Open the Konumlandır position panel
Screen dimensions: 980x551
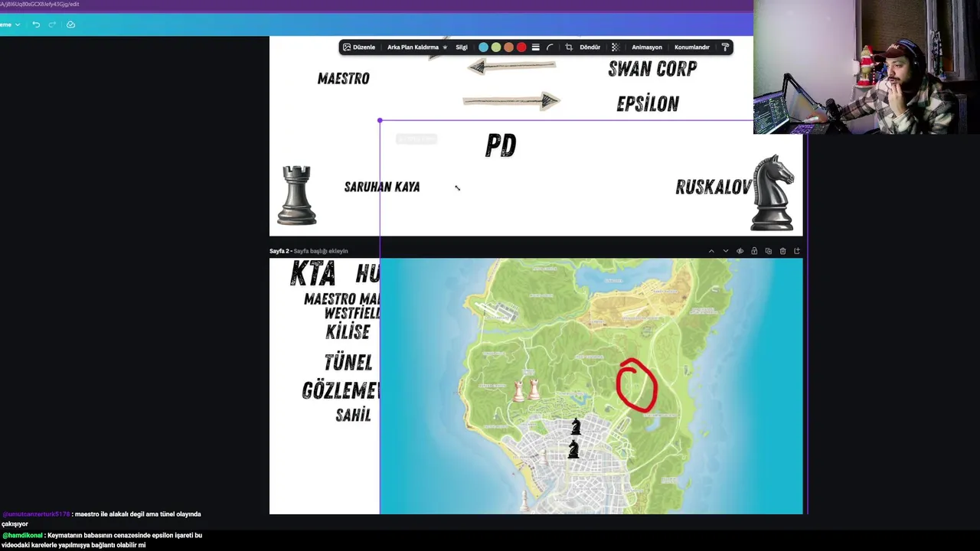(x=692, y=47)
